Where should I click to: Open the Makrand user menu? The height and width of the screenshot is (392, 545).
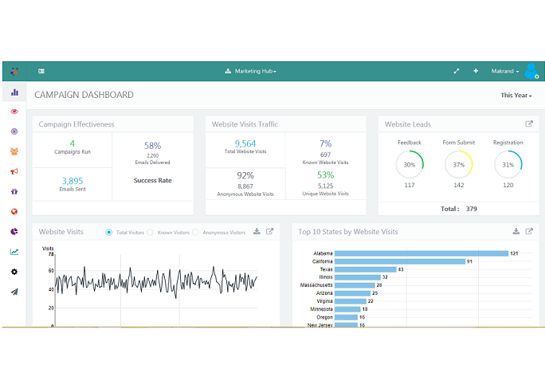coord(505,71)
